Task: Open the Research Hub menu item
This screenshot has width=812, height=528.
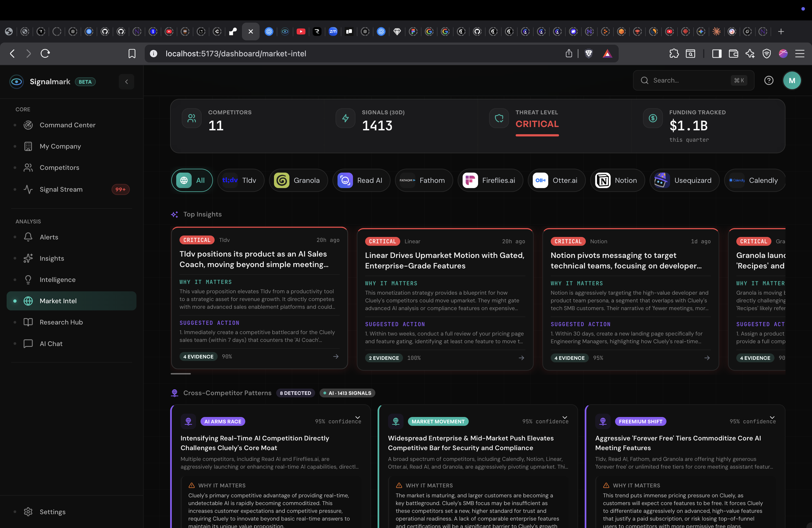Action: (61, 322)
